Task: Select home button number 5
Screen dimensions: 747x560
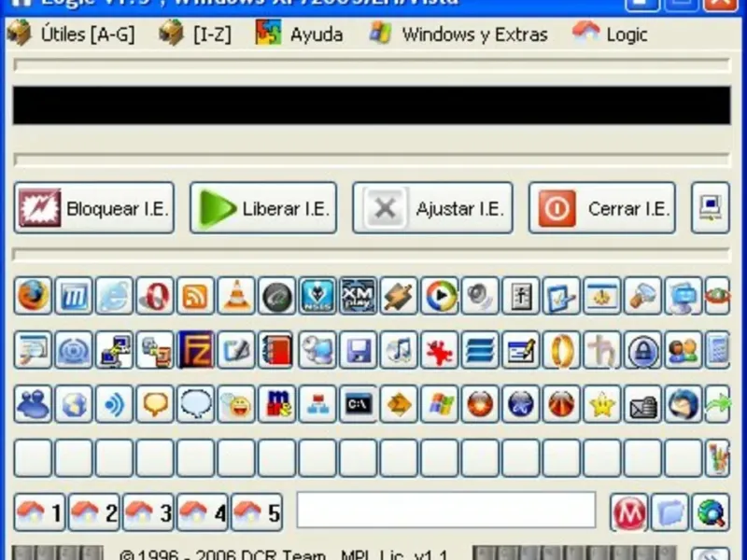Action: pos(257,512)
